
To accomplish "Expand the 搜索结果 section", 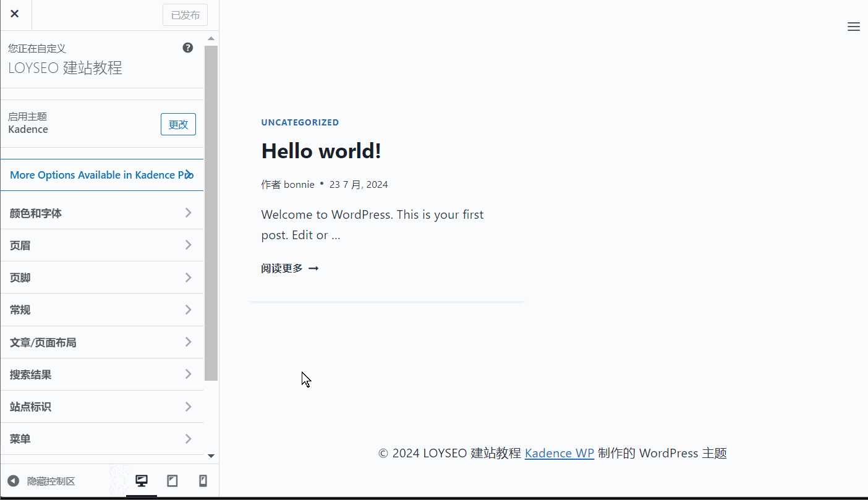I will [102, 375].
